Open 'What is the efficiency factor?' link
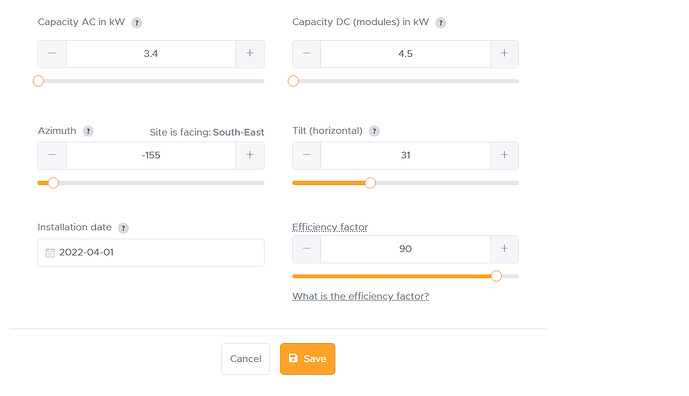689x396 pixels. click(x=360, y=296)
